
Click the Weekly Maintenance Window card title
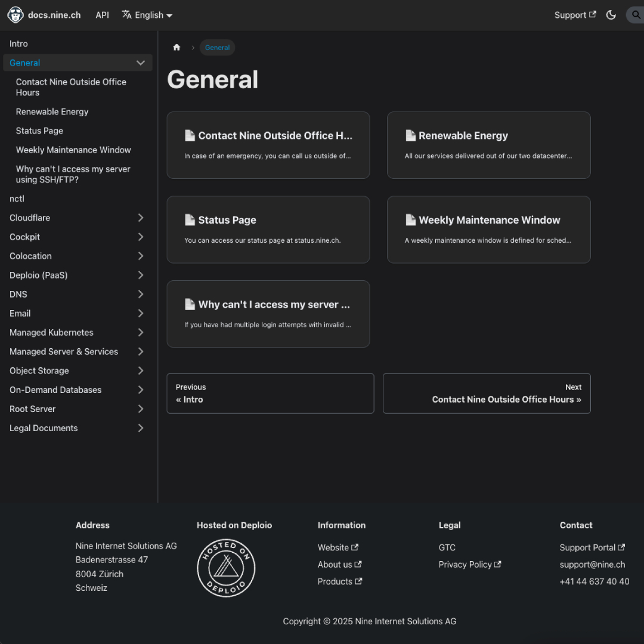tap(489, 220)
